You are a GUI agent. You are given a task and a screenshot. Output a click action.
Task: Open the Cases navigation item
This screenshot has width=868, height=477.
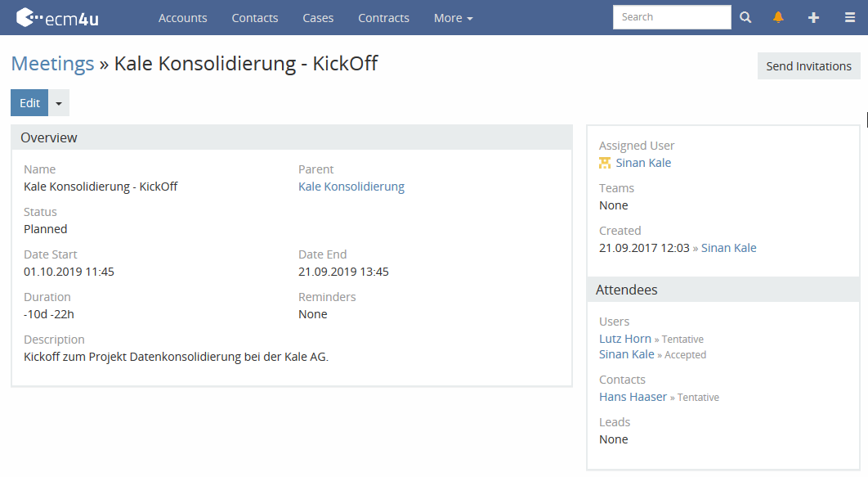pyautogui.click(x=318, y=17)
